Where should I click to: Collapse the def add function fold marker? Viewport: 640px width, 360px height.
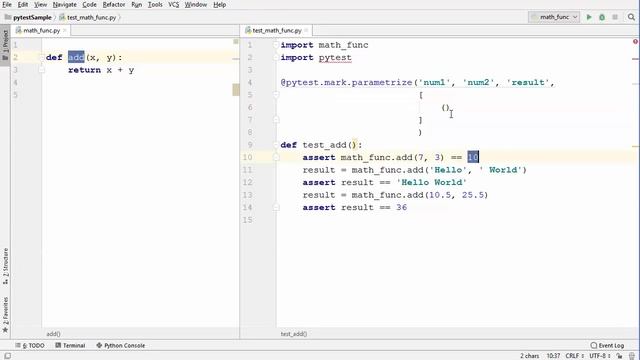coord(42,58)
